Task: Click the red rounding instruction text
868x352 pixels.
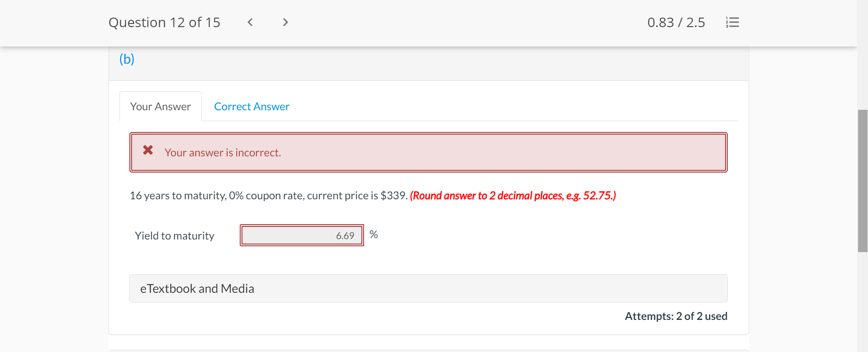Action: pos(512,196)
